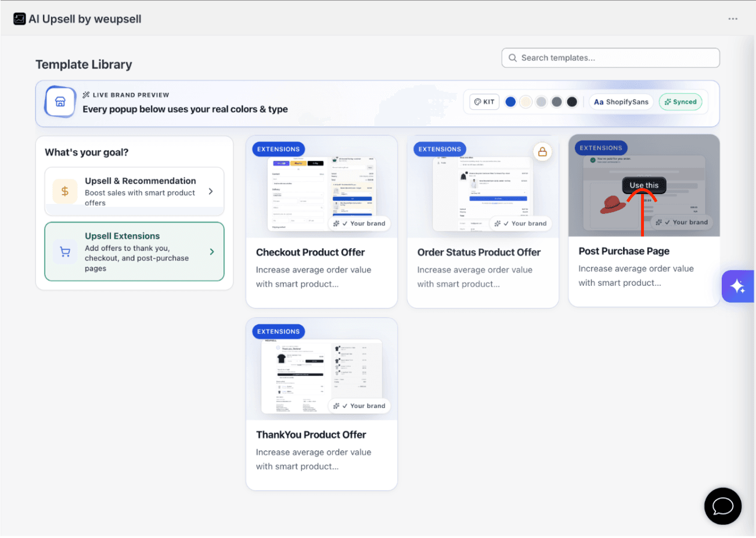Open the Checkout Product Offer title
This screenshot has width=756, height=538.
pos(310,252)
